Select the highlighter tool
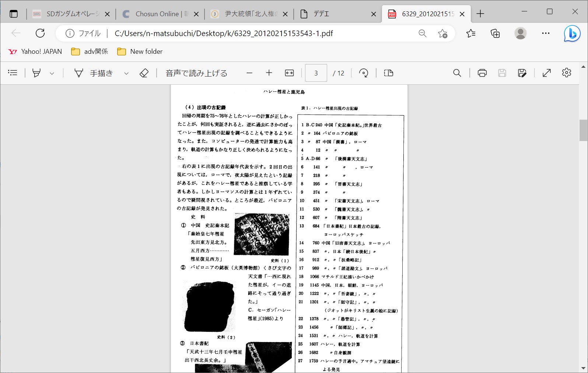 [36, 73]
